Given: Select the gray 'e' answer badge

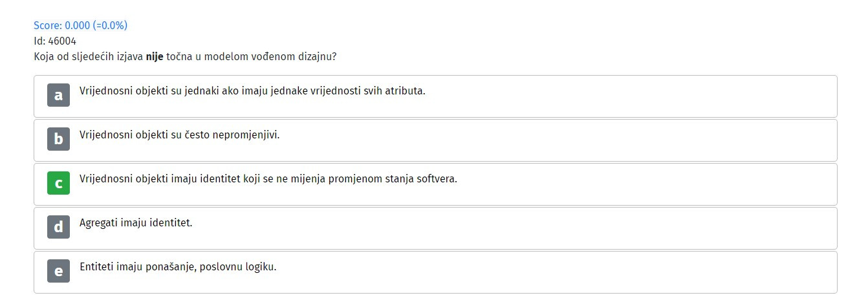Looking at the screenshot, I should (58, 271).
